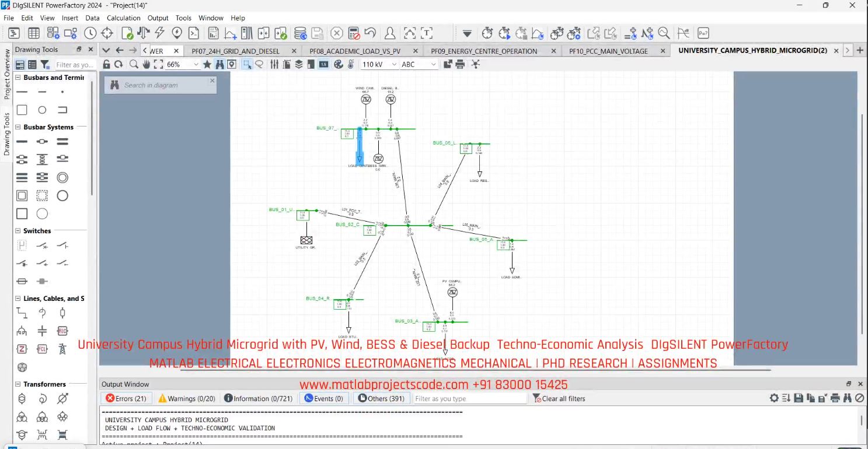Click the calculator with red stop icon
Viewport: 868px width, 449px height.
354,33
